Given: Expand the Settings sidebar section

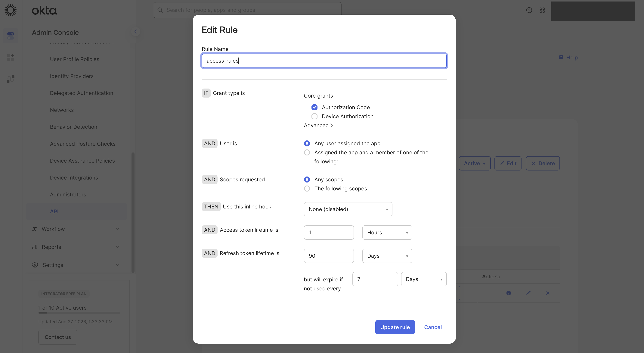Looking at the screenshot, I should pos(118,265).
